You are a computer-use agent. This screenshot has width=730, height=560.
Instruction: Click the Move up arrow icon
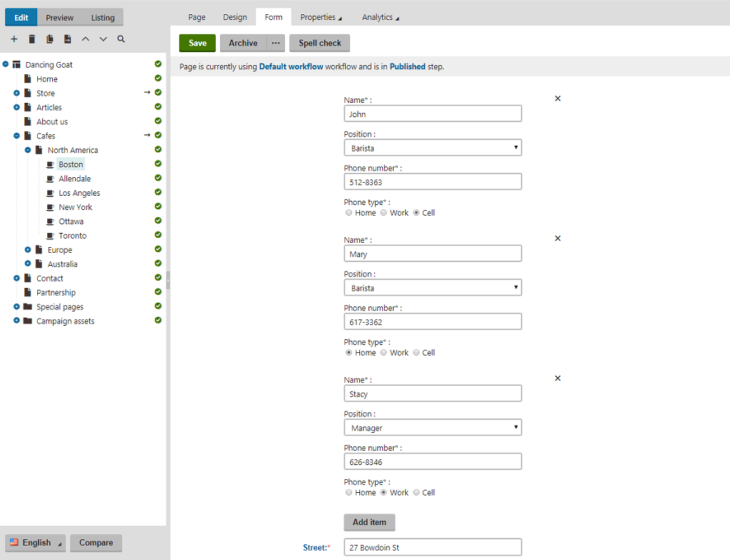point(85,39)
